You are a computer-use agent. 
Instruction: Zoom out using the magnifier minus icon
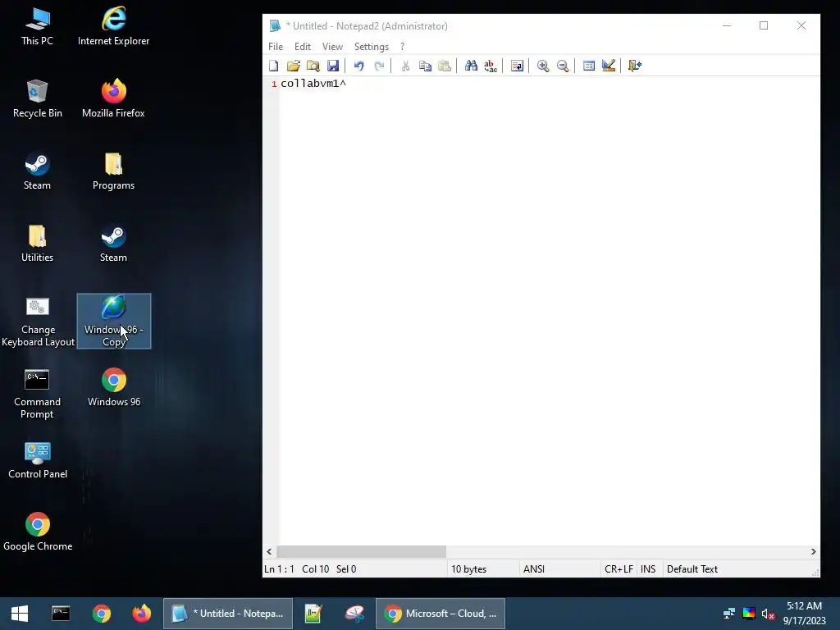coord(563,66)
